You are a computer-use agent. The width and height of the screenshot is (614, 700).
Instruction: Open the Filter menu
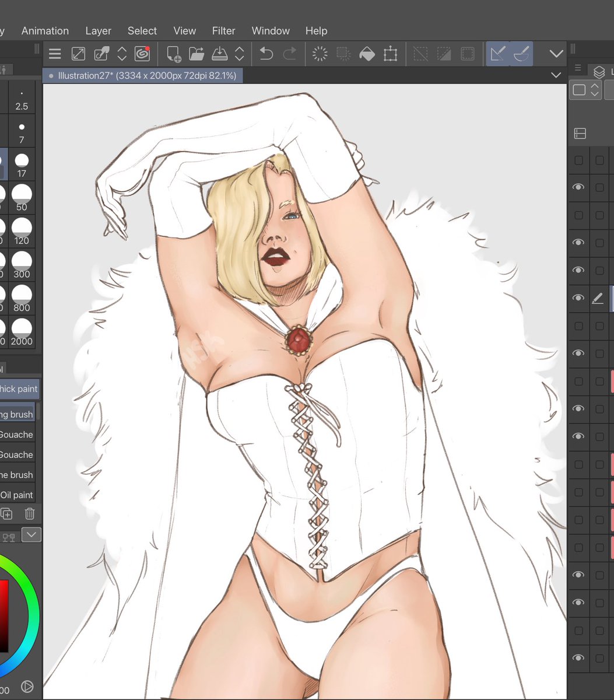223,31
